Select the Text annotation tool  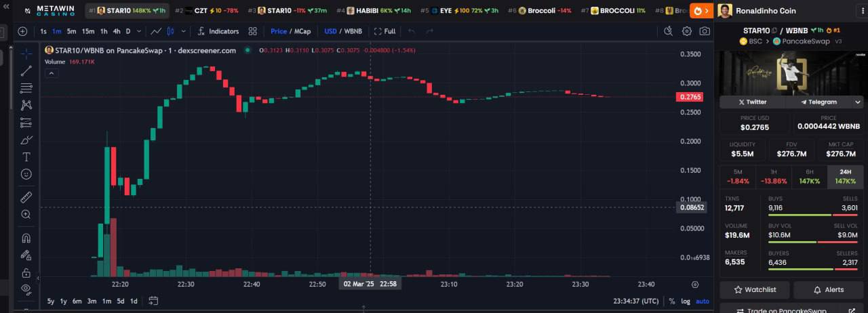(26, 157)
